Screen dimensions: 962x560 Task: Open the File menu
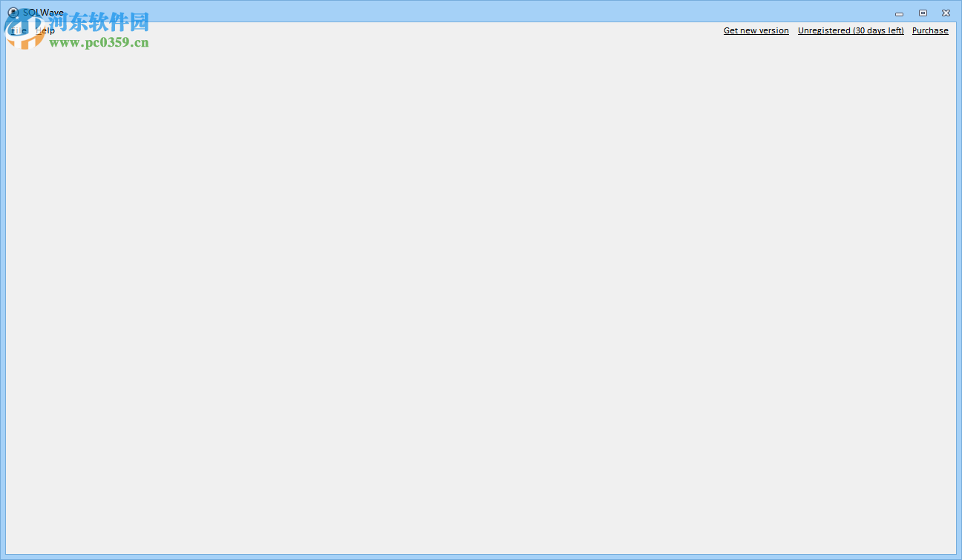click(x=19, y=30)
